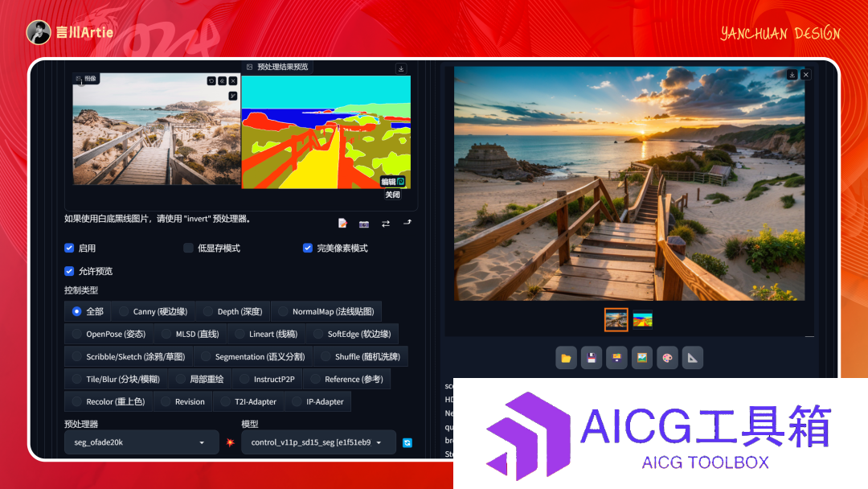Select the Lineart (线稿) option

point(267,334)
